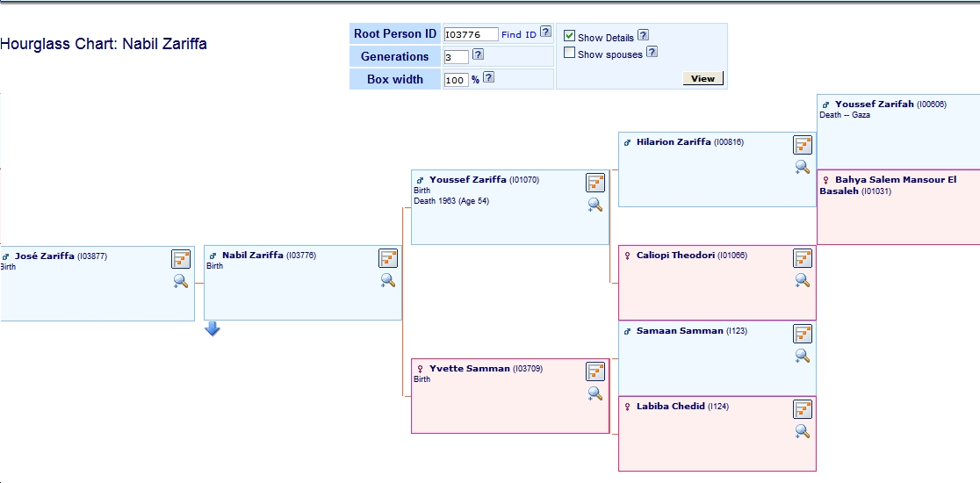
Task: Uncheck the Show Details checkbox
Action: point(569,36)
